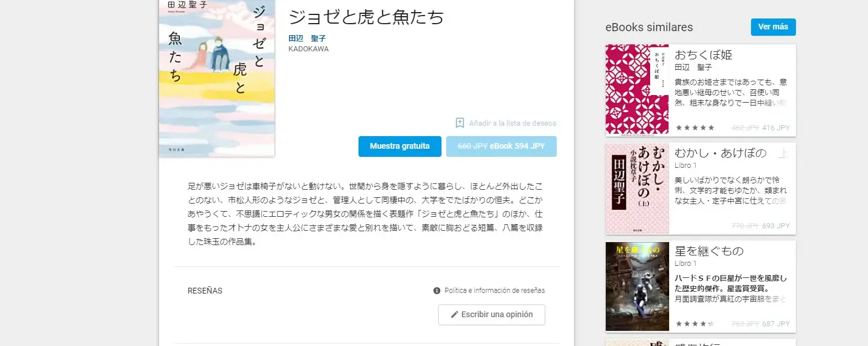Click the Ver más button
The image size is (868, 346).
tap(773, 27)
